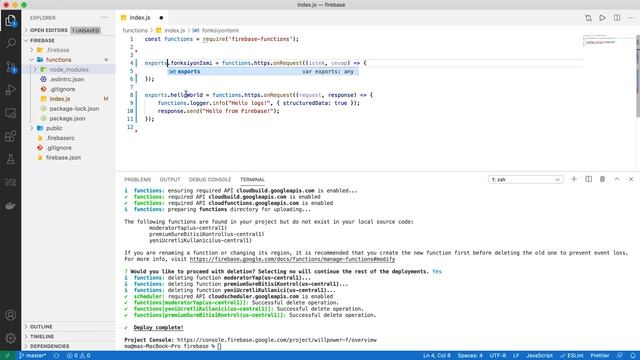The width and height of the screenshot is (640, 360).
Task: Click the fonksiyonIsmi breadcrumb segment
Action: tap(220, 30)
